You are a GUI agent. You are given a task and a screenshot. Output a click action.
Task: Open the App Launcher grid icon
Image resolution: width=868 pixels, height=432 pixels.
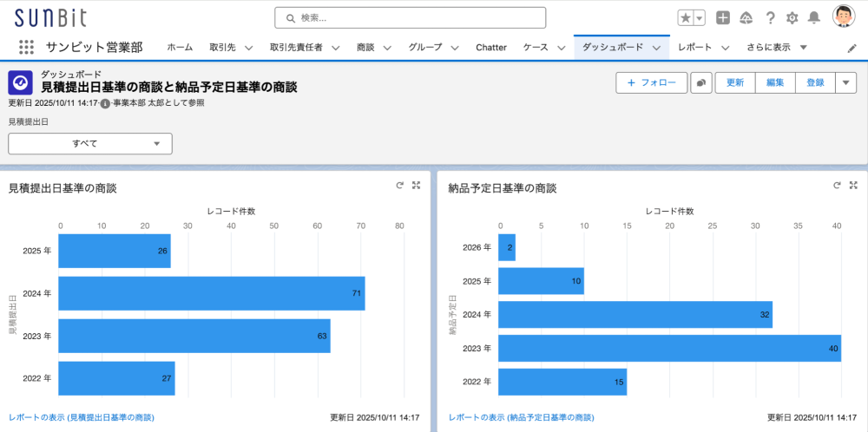(x=26, y=47)
